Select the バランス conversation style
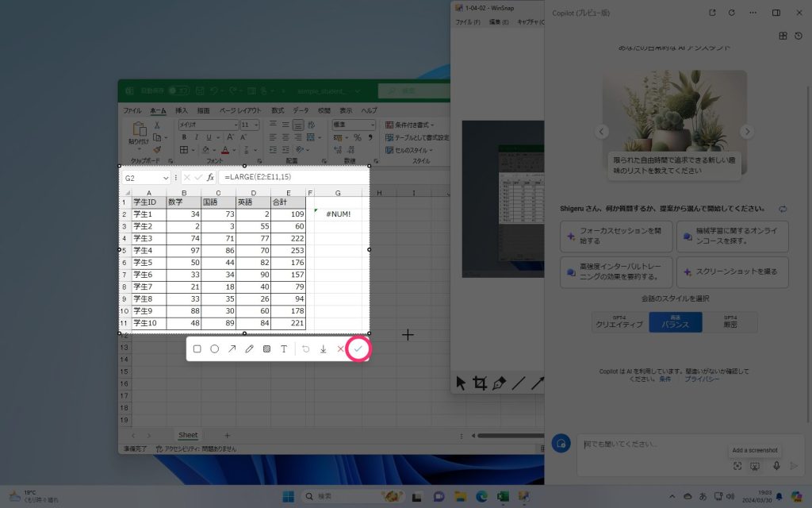The image size is (812, 508). [676, 322]
